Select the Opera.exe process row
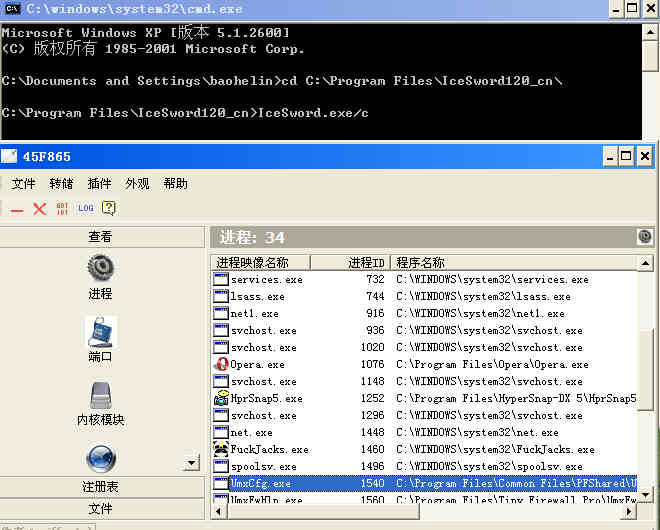Screen dimensions: 660x530 (x=424, y=364)
